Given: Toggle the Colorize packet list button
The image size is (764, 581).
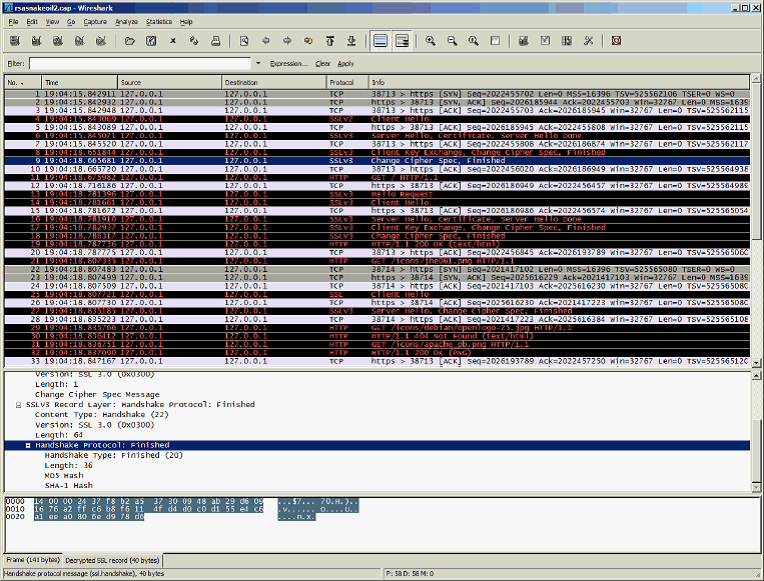Looking at the screenshot, I should click(380, 41).
